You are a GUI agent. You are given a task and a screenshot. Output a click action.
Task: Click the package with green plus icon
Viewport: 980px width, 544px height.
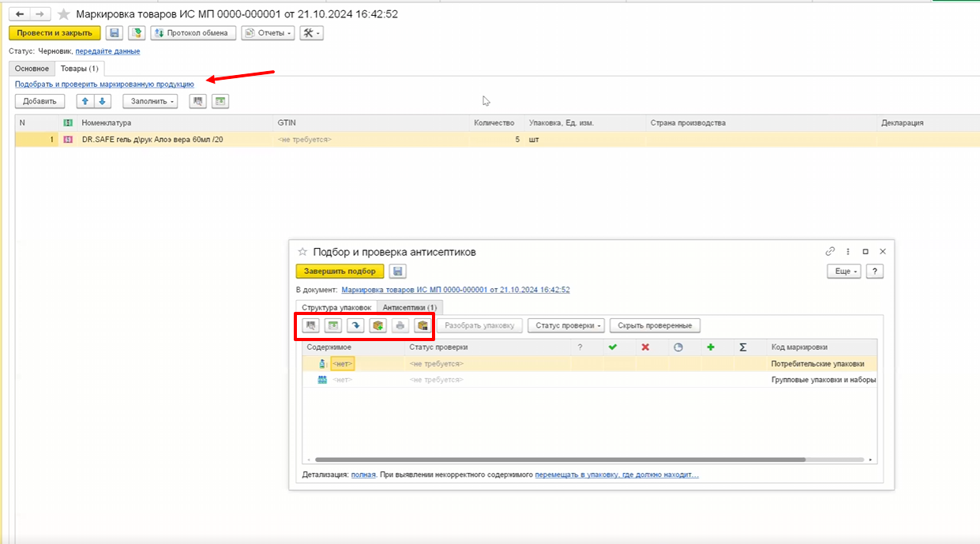click(378, 325)
